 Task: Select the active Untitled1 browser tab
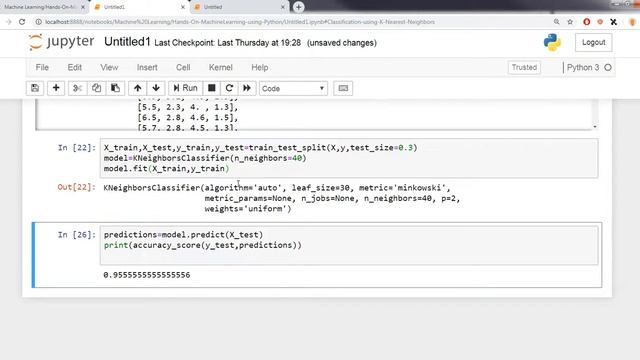139,7
